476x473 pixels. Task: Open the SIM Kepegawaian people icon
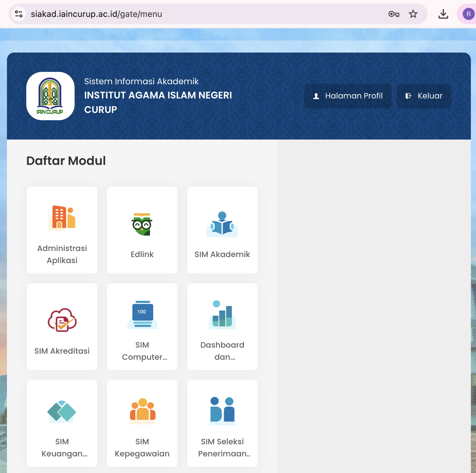tap(142, 411)
